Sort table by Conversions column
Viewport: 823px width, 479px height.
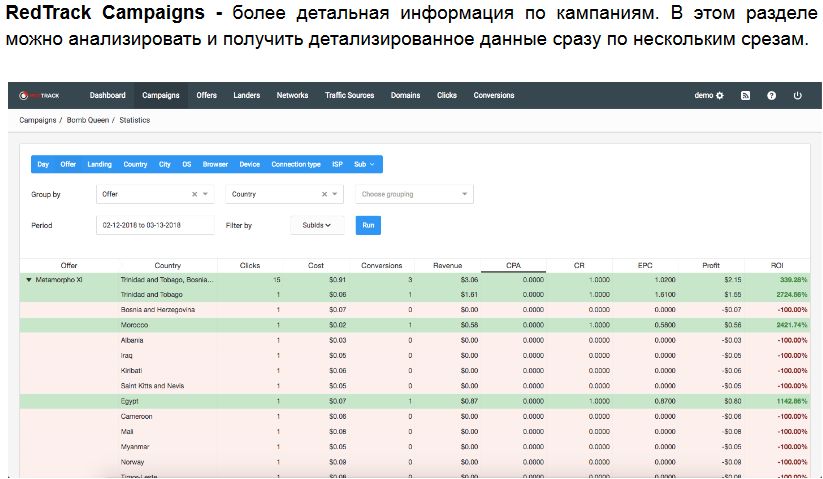coord(382,265)
